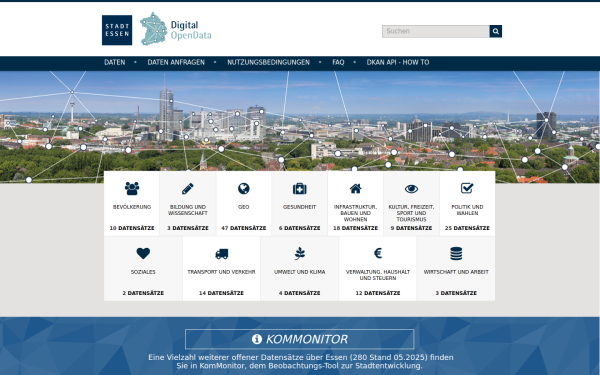Open the Daten menu item

point(115,62)
